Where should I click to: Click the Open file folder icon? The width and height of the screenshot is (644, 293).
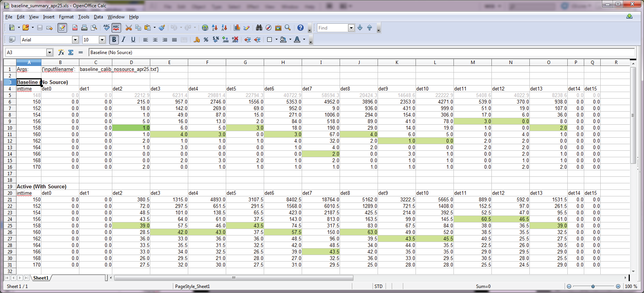coord(26,28)
